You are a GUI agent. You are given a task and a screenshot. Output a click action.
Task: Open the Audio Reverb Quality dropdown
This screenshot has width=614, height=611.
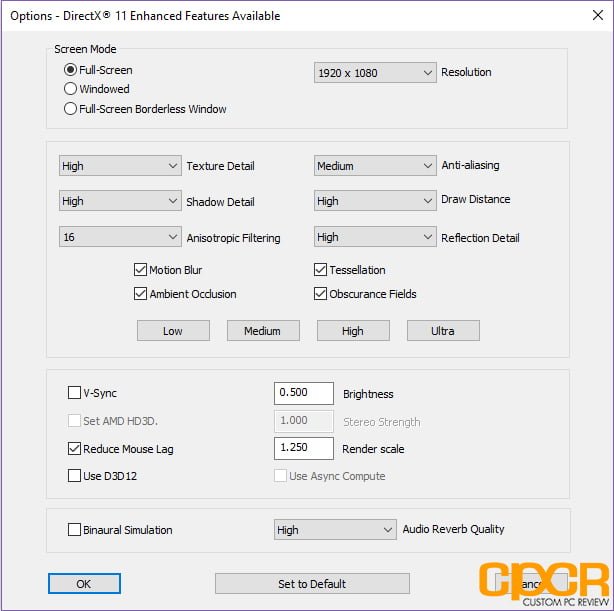click(335, 530)
